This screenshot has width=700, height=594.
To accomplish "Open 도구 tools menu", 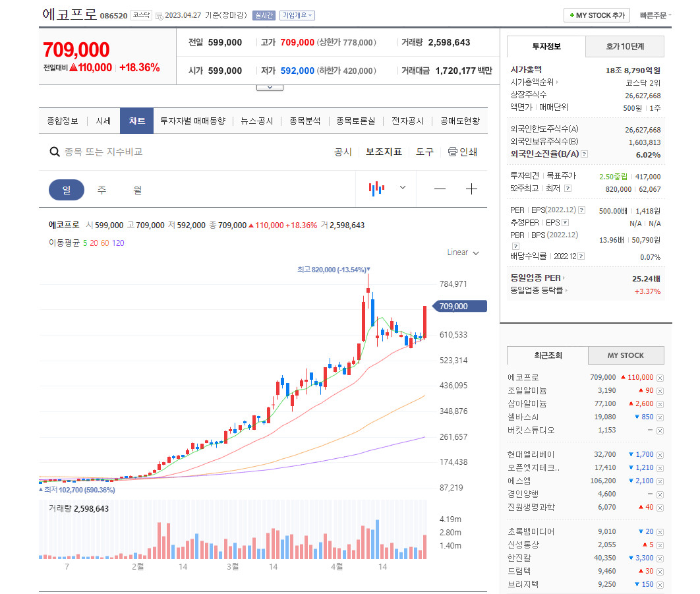I will pos(424,152).
